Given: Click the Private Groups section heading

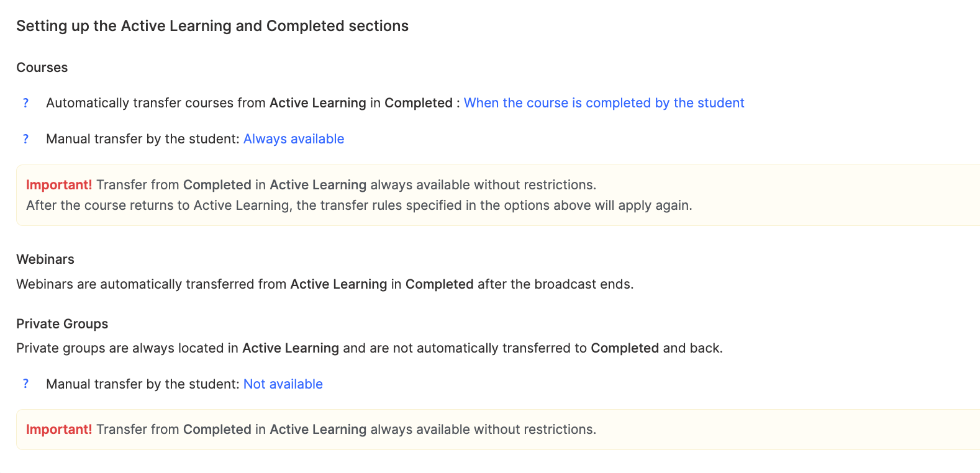Looking at the screenshot, I should tap(62, 324).
